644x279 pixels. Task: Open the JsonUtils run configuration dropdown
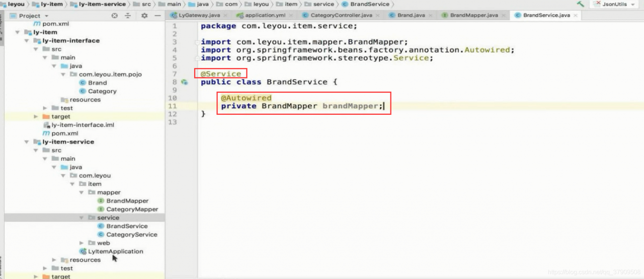(x=615, y=4)
